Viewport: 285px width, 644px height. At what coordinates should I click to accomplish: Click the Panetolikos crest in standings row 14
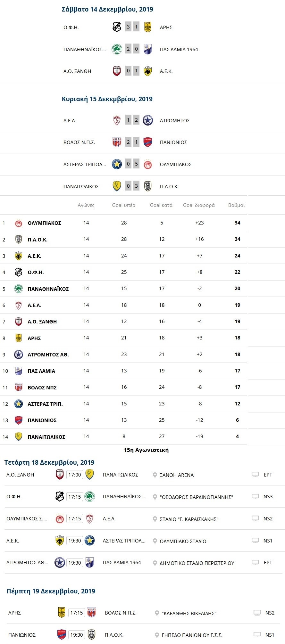click(x=19, y=437)
